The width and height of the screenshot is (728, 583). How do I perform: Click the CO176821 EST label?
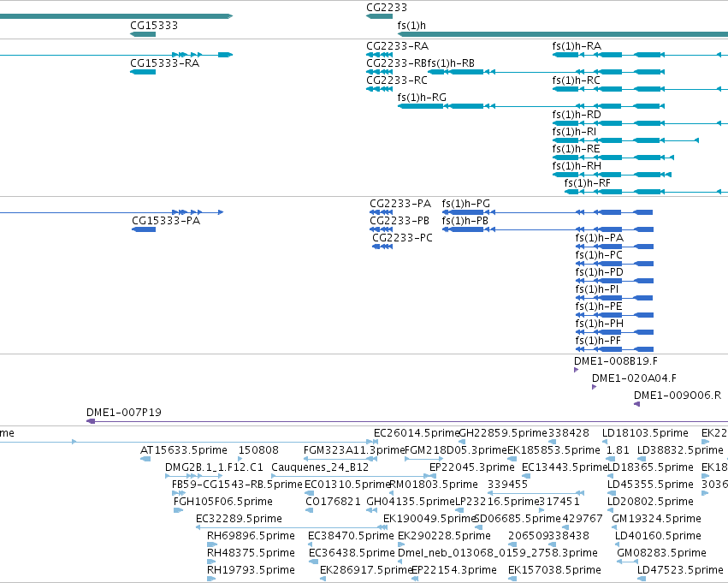[x=333, y=502]
